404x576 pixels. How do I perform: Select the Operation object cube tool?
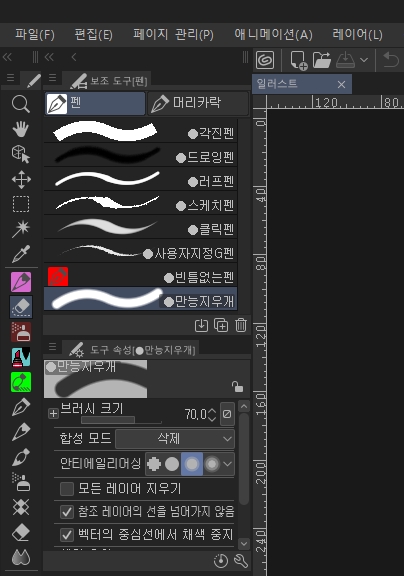click(21, 154)
